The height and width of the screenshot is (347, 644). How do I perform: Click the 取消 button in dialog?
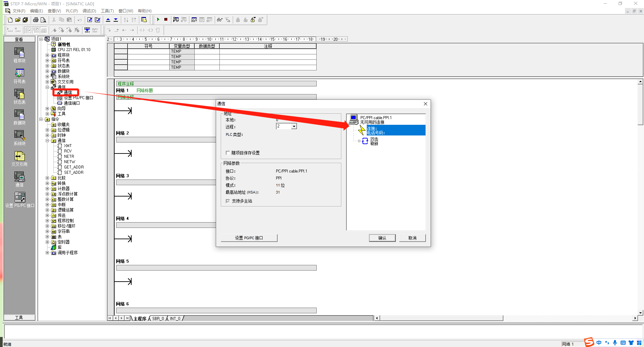[x=412, y=238]
